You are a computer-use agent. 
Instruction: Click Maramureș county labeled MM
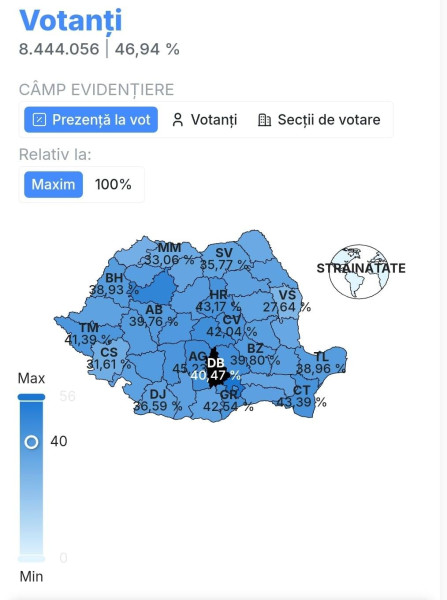click(x=169, y=253)
